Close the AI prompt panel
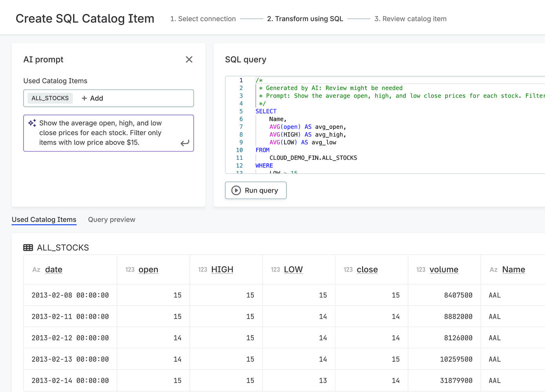Screen dimensions: 545x392 pyautogui.click(x=189, y=59)
